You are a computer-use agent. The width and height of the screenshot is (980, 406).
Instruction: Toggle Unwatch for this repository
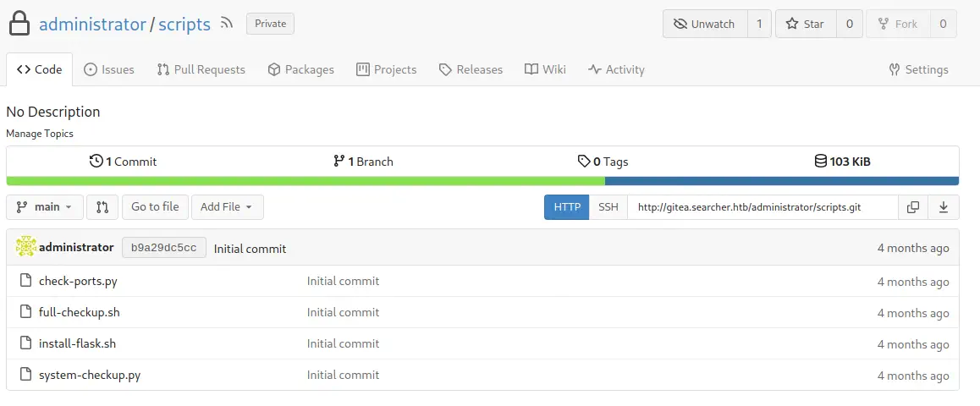(x=705, y=24)
